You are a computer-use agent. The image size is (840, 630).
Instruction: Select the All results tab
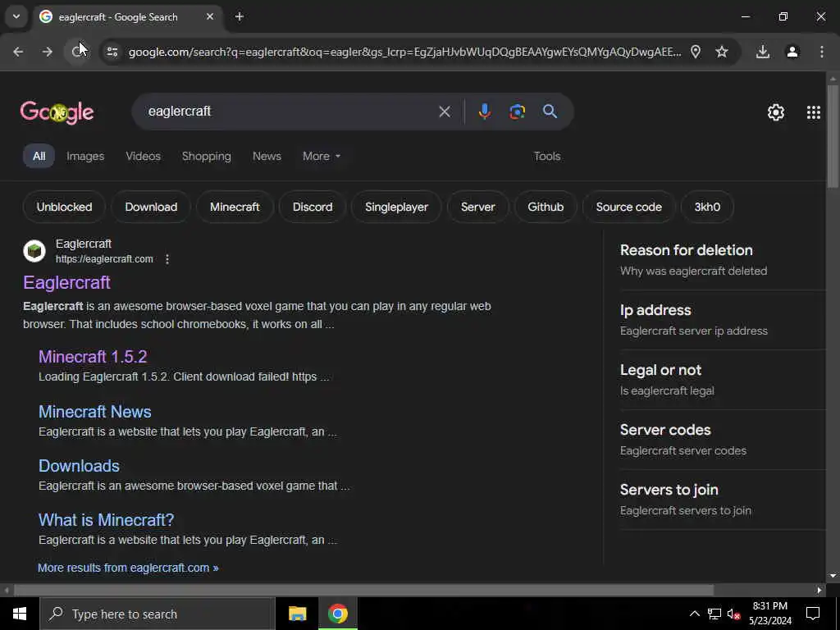[39, 157]
